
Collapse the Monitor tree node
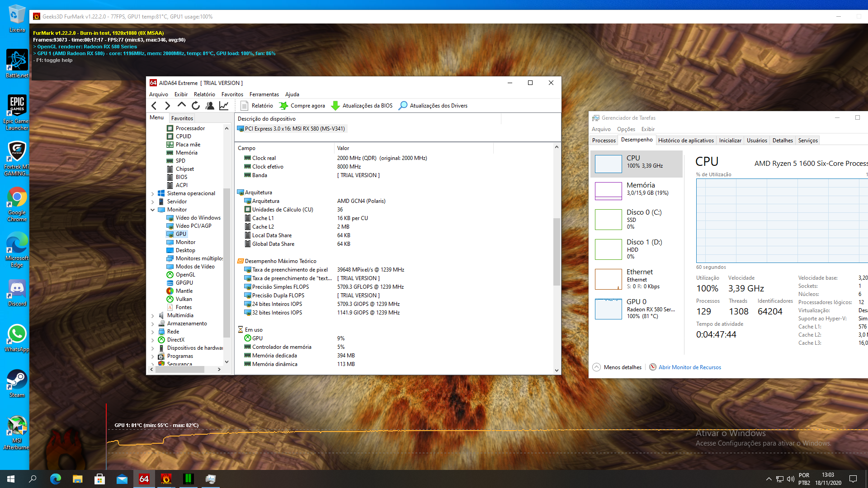coord(152,210)
